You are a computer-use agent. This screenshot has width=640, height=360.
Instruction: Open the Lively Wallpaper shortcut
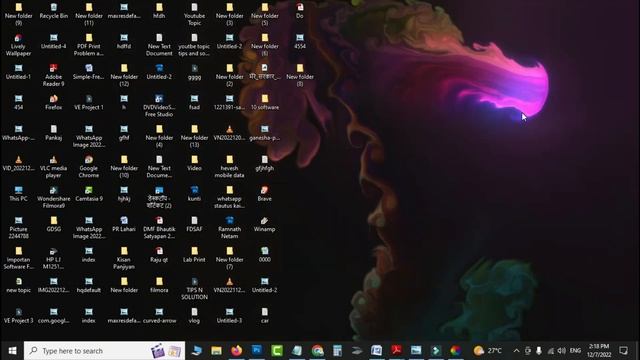click(x=18, y=45)
